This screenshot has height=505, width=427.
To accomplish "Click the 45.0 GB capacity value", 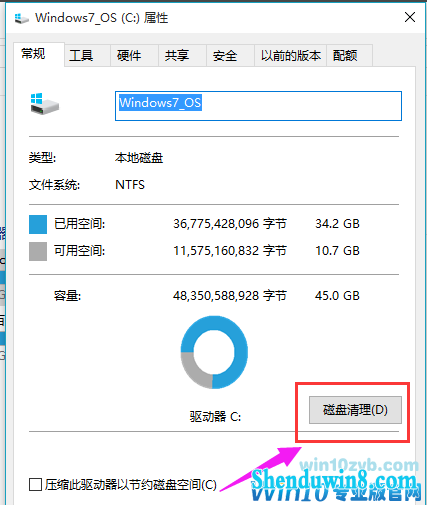I will (337, 296).
